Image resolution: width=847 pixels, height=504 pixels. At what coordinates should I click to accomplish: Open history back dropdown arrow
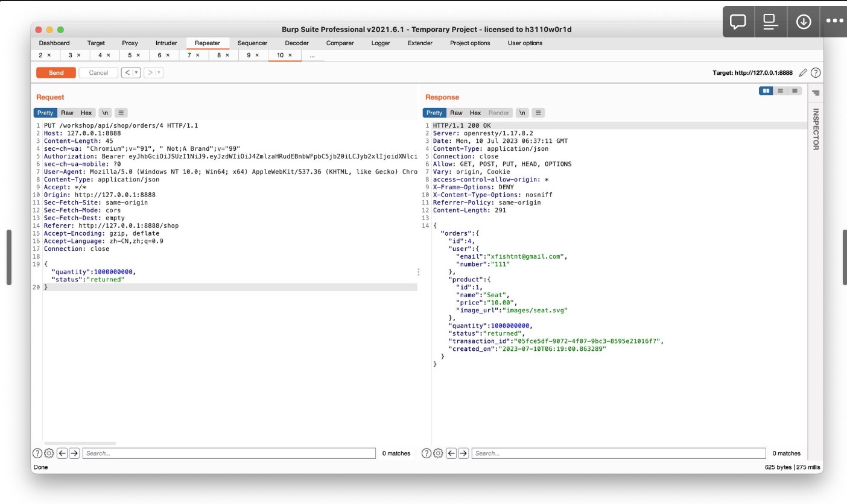pyautogui.click(x=137, y=73)
